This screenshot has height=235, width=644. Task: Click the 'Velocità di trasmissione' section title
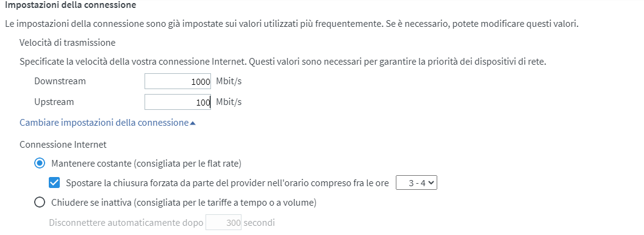click(67, 42)
